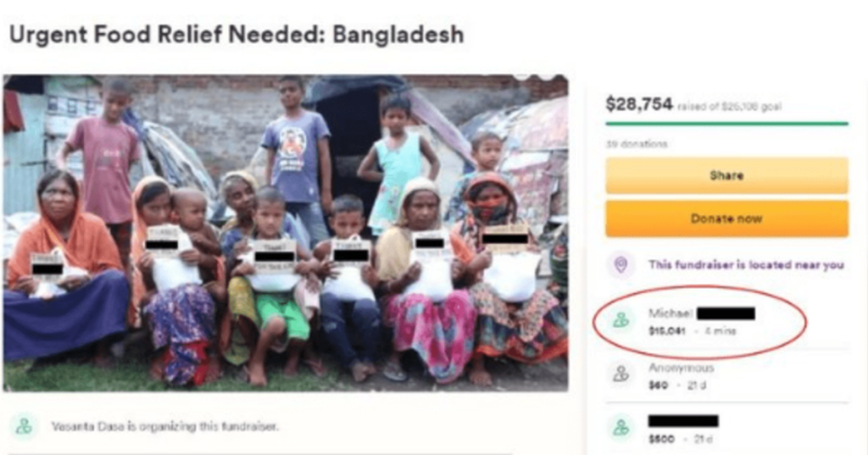Click the donor icon beside Michael
Viewport: 868px width, 455px height.
tap(622, 320)
